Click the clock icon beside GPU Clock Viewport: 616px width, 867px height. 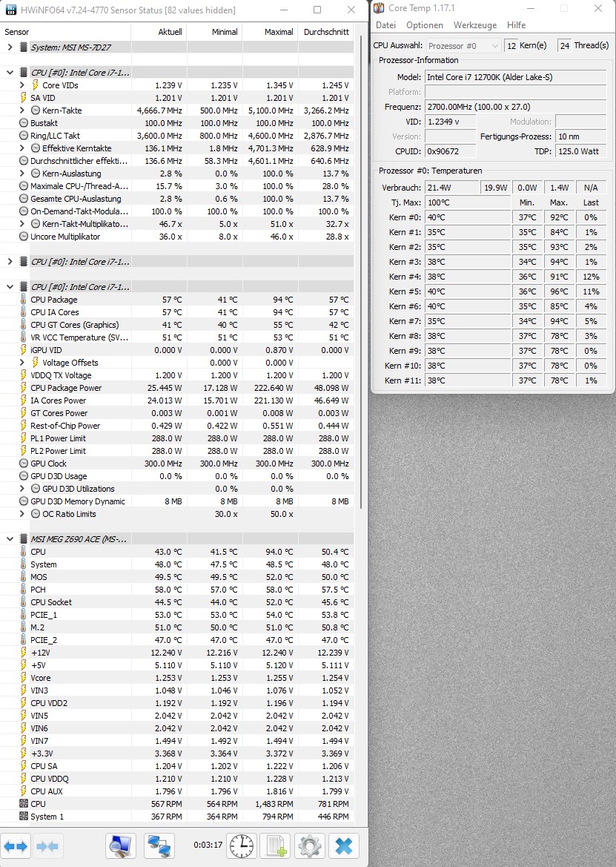[x=23, y=464]
